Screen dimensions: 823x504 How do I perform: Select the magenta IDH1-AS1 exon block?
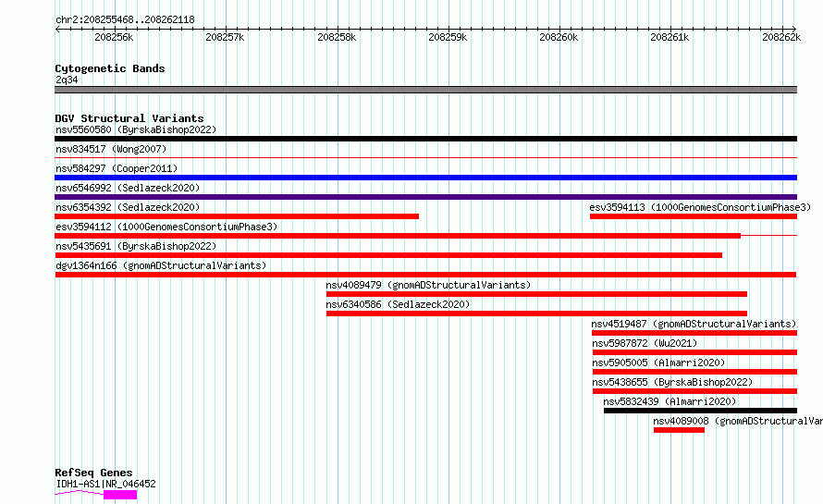coord(120,495)
